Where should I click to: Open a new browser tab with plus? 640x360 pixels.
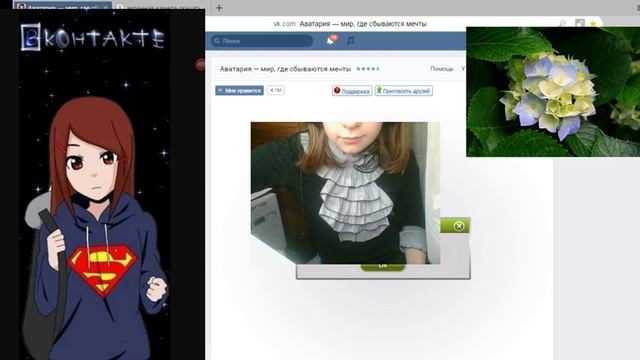point(219,8)
